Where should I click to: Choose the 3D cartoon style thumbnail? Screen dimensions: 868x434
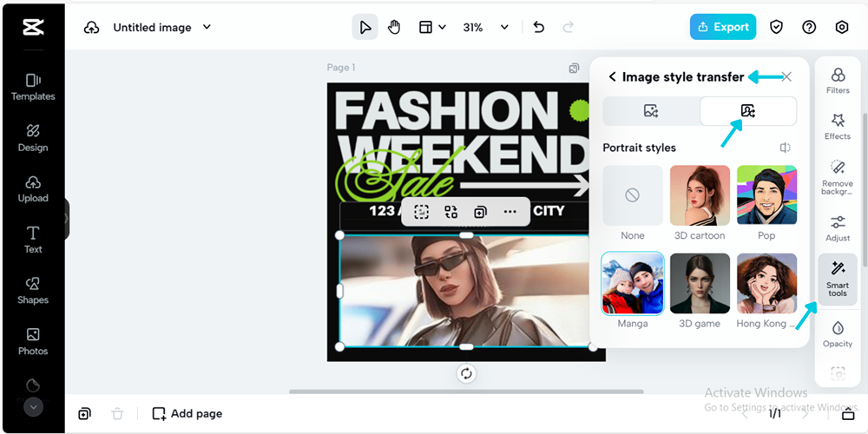coord(700,195)
